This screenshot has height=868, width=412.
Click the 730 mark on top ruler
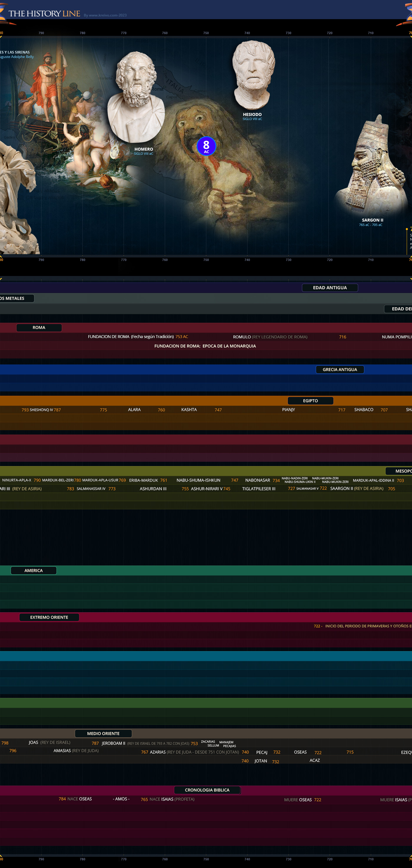point(288,33)
